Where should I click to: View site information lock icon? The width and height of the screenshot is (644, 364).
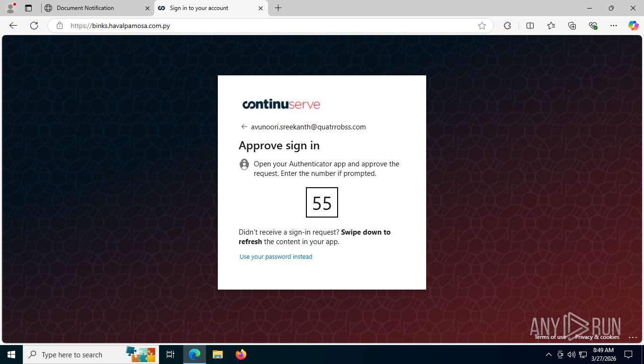pos(60,26)
